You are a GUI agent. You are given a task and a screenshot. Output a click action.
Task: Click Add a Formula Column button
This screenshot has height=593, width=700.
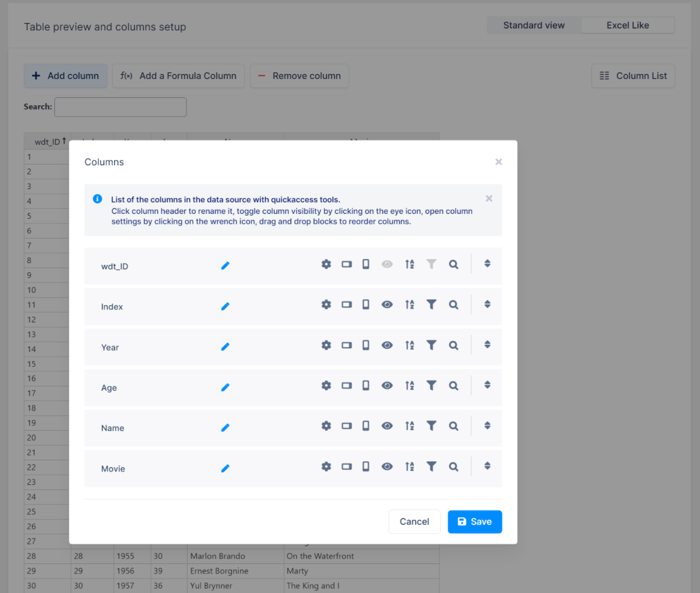coord(179,76)
